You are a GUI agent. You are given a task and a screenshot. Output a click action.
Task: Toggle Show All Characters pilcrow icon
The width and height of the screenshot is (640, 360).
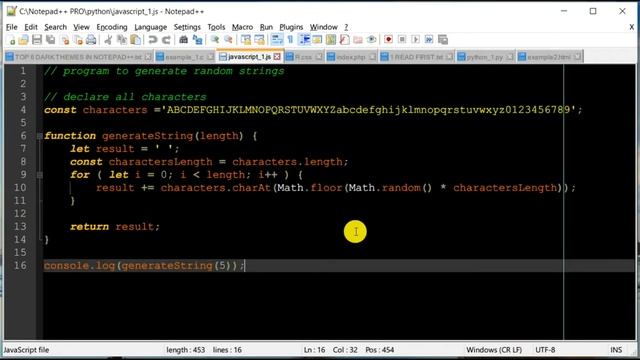point(290,40)
